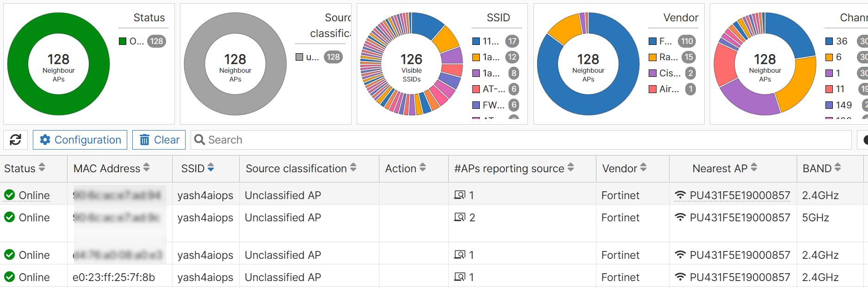
Task: Refresh the neighbour AP list
Action: tap(16, 140)
